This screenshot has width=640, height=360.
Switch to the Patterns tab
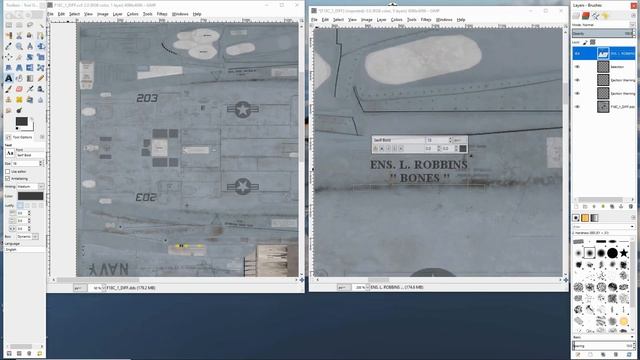tap(585, 218)
